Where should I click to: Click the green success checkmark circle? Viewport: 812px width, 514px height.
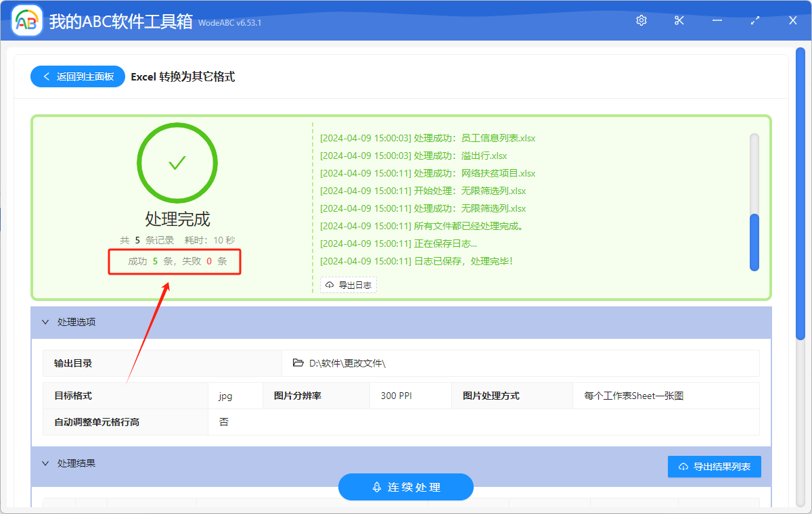pos(177,163)
